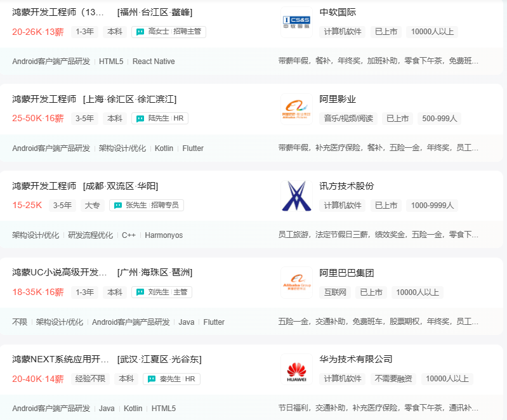
Task: Open 鸿蒙开发工程师 job in 上海·徐汇区
Action: pyautogui.click(x=44, y=99)
